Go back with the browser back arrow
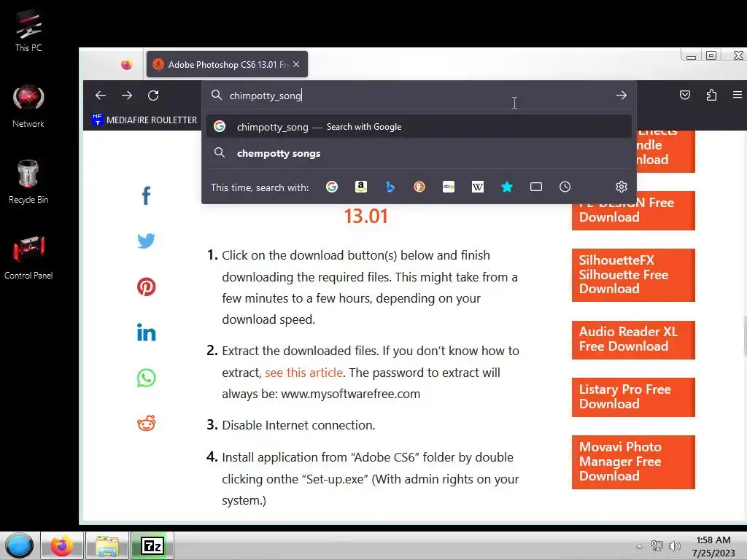The width and height of the screenshot is (747, 560). click(x=101, y=96)
